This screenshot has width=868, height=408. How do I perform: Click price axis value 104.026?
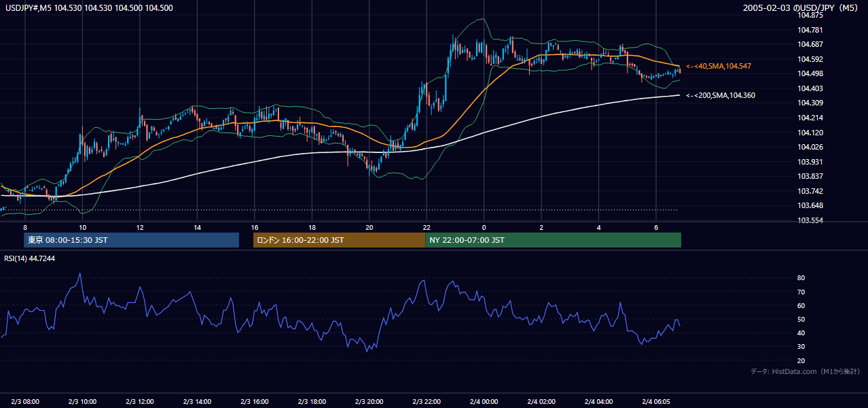[x=810, y=147]
